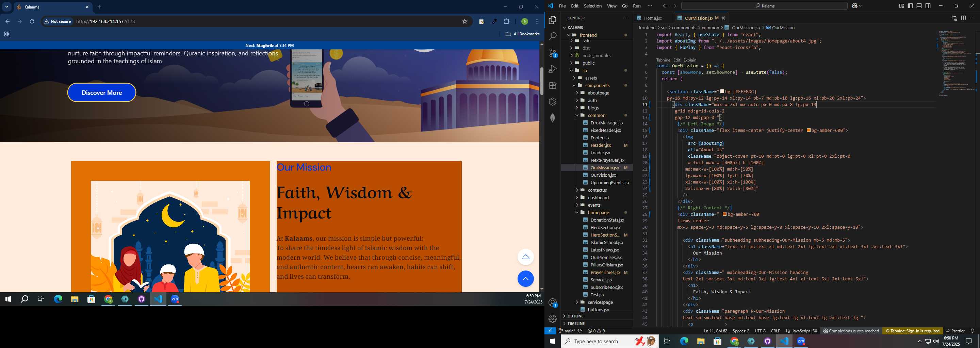The width and height of the screenshot is (980, 348).
Task: Open the Explorer view in VS Code activity bar
Action: point(552,20)
